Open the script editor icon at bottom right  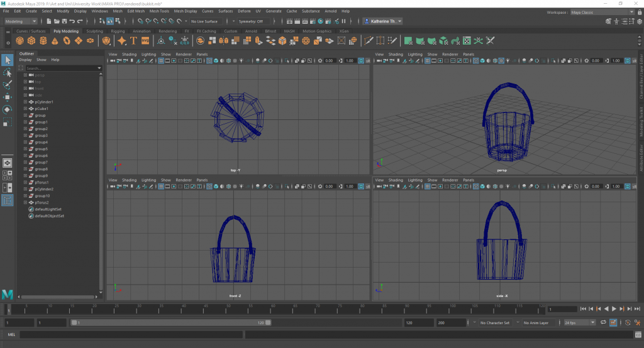[x=637, y=335]
